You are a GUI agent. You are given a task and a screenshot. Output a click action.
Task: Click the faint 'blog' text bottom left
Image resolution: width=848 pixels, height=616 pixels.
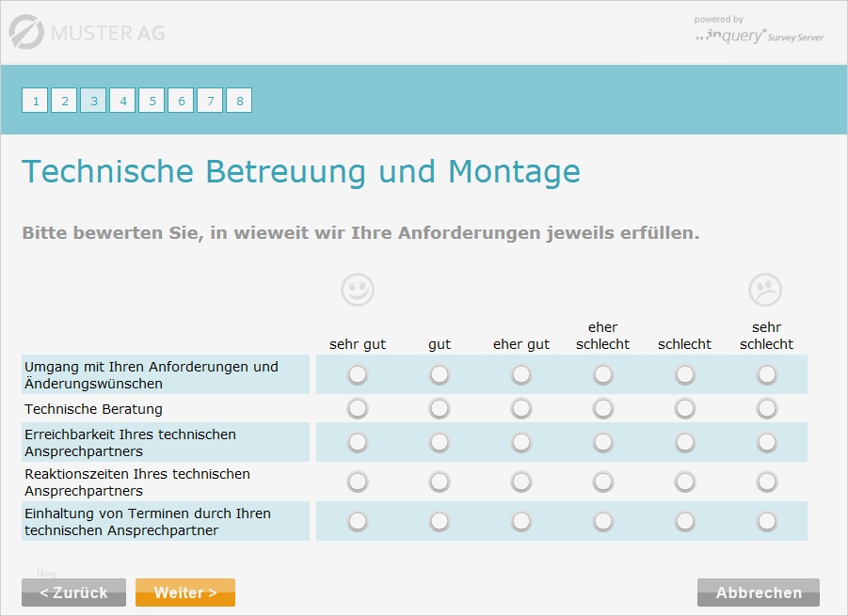(x=46, y=573)
